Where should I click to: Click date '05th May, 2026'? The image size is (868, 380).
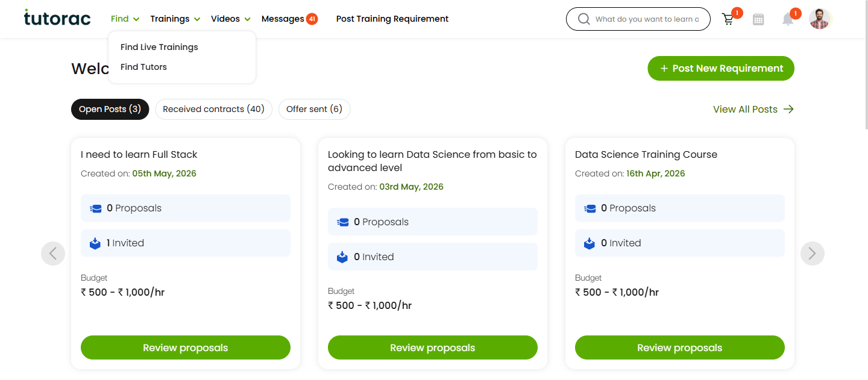pos(165,173)
